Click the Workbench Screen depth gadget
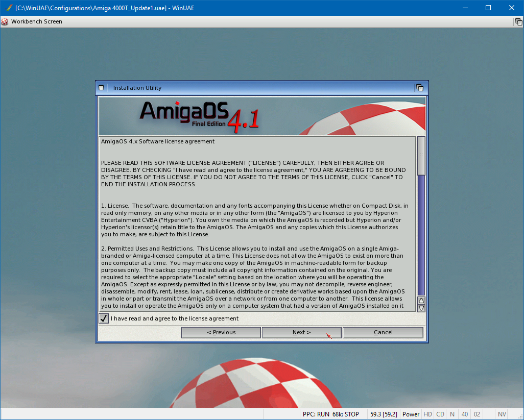The height and width of the screenshot is (420, 524). (518, 21)
